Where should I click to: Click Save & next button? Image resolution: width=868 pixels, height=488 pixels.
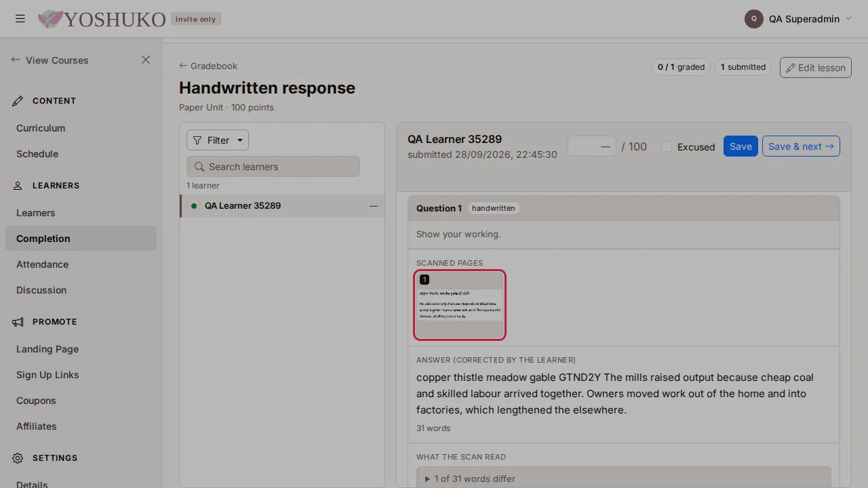[801, 146]
